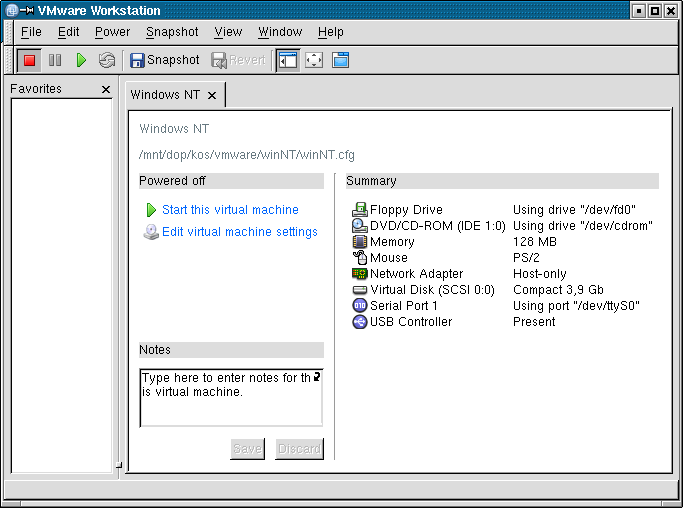Click the Save notes button
This screenshot has width=683, height=508.
click(247, 449)
